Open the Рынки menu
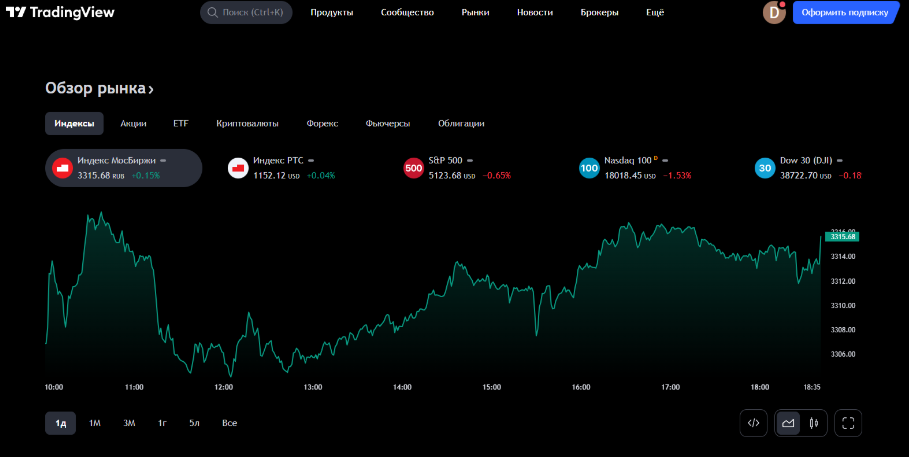This screenshot has height=457, width=910. tap(475, 12)
